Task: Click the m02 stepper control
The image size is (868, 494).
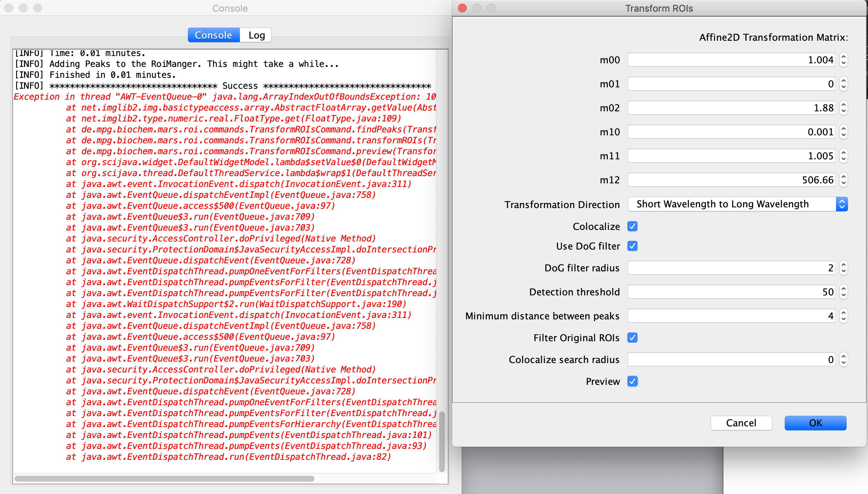Action: [x=844, y=108]
